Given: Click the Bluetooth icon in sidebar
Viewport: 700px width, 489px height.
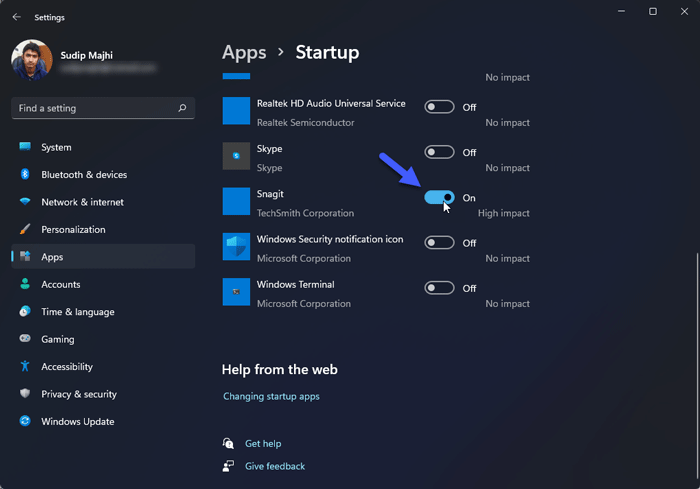Looking at the screenshot, I should [25, 174].
